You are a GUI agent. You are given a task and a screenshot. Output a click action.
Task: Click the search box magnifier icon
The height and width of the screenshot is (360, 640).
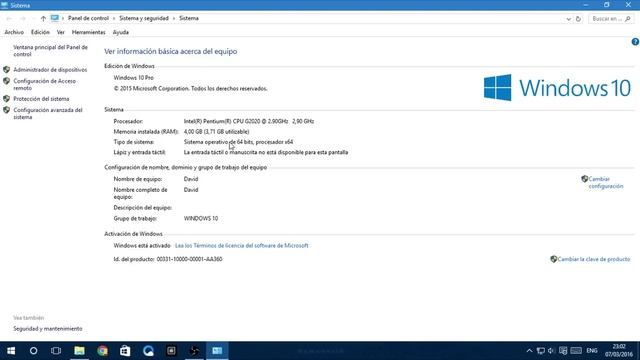(628, 19)
